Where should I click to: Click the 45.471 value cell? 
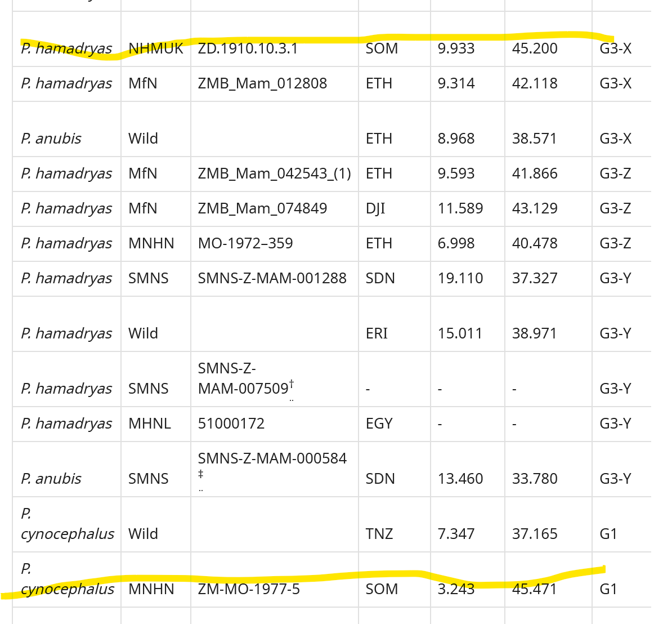tap(534, 590)
